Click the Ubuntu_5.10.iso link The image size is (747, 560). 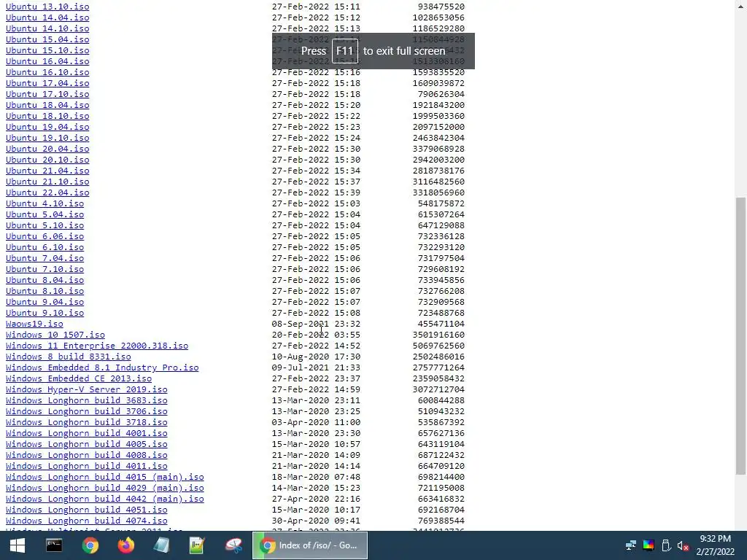[44, 226]
